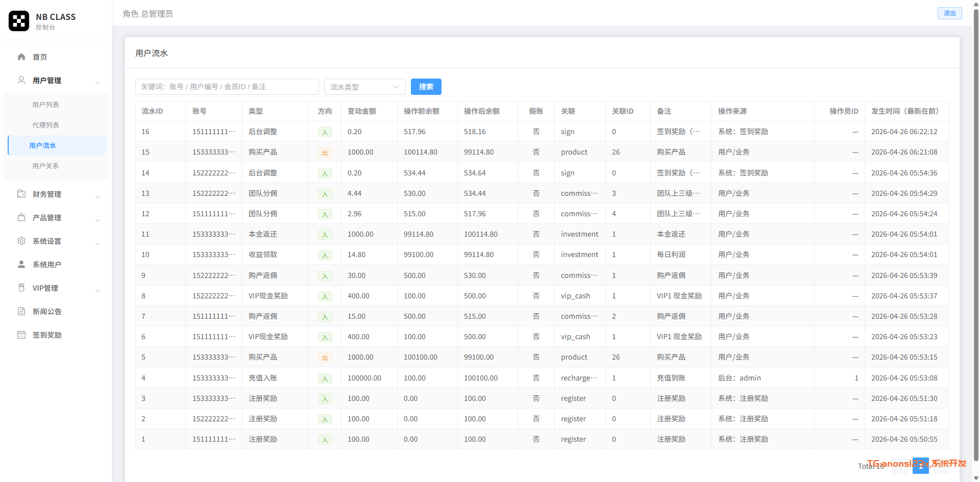Click the 退出 logout button

coord(949,13)
